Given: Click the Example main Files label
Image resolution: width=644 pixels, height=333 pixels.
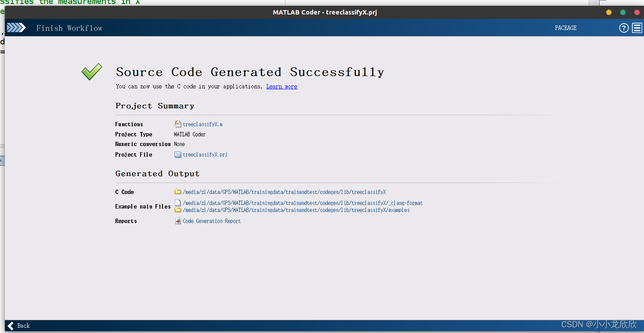Looking at the screenshot, I should point(143,207).
